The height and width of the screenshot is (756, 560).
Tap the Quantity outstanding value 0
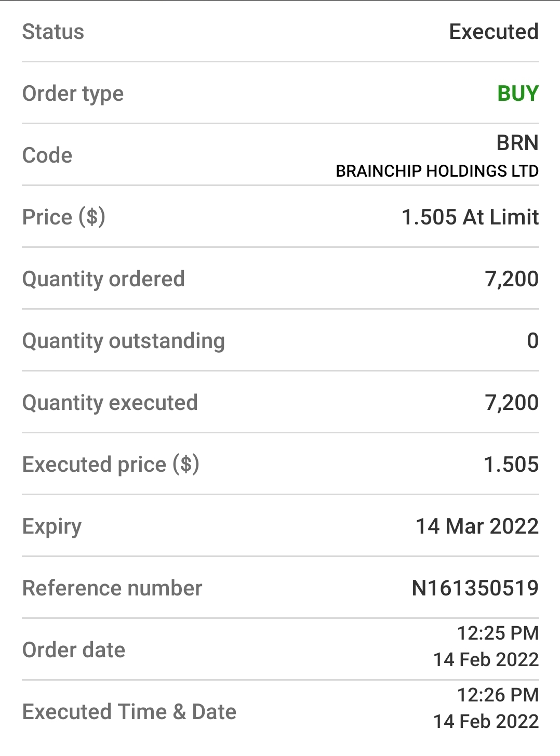532,341
